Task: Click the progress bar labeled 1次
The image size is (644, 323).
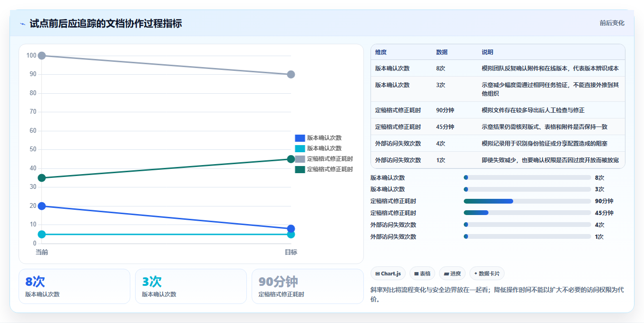Action: (527, 236)
